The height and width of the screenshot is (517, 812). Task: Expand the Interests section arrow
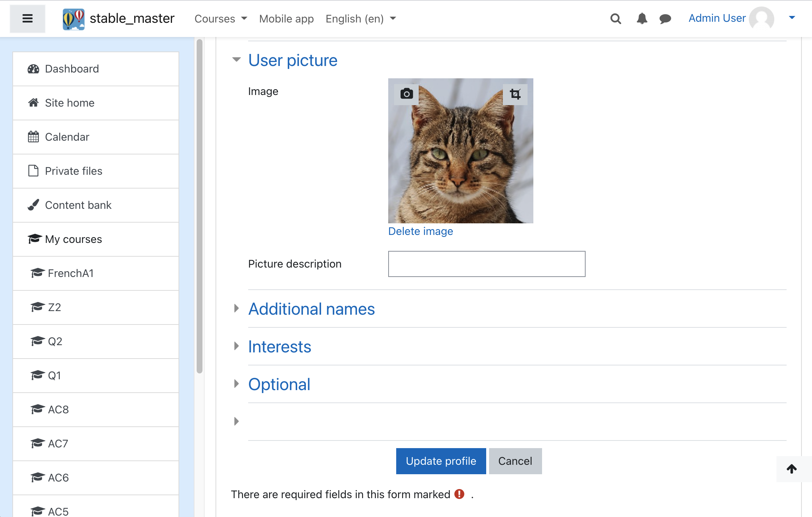click(x=237, y=346)
